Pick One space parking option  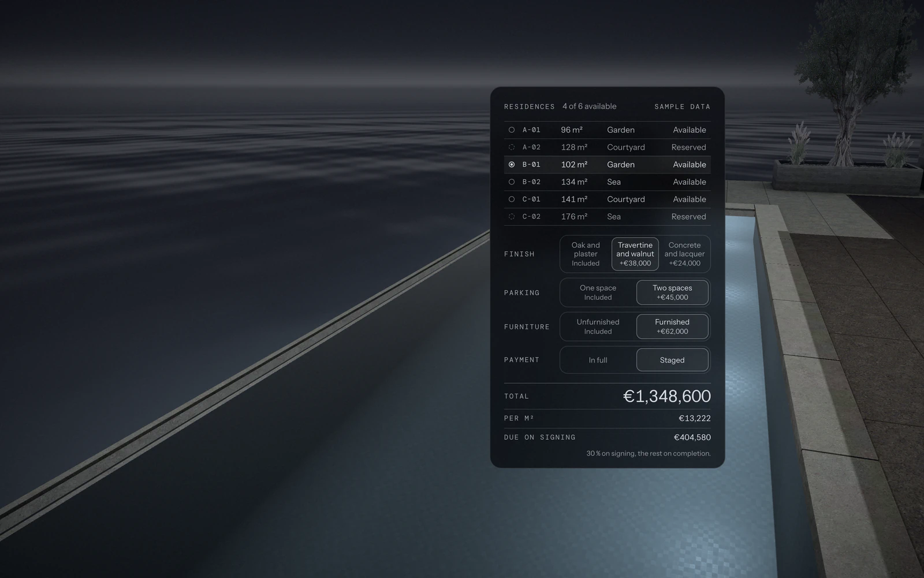tap(598, 292)
